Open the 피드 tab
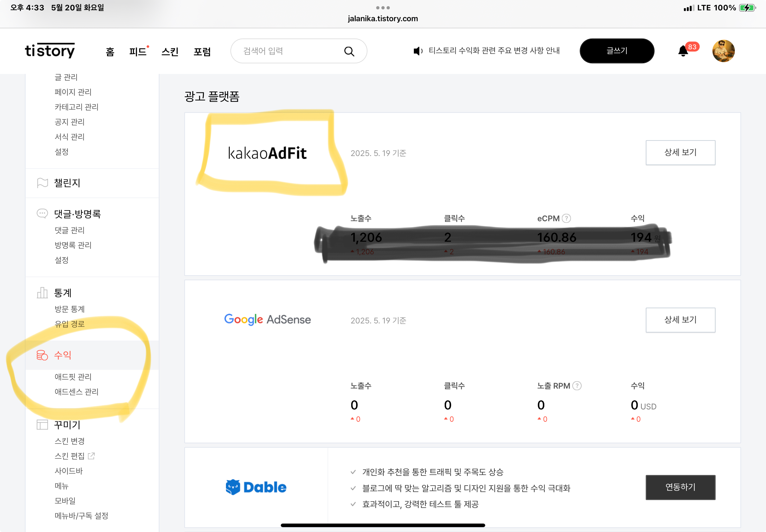This screenshot has width=766, height=532. coord(138,52)
